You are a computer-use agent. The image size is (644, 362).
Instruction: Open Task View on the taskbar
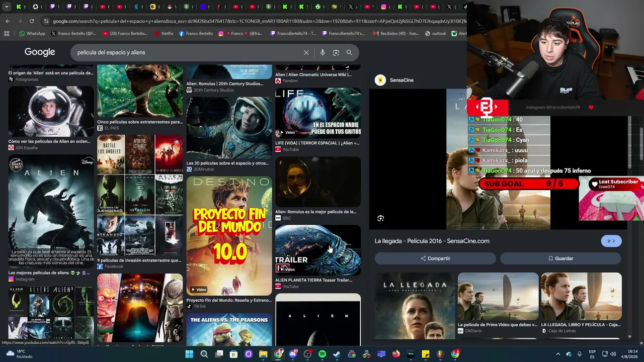pyautogui.click(x=219, y=354)
